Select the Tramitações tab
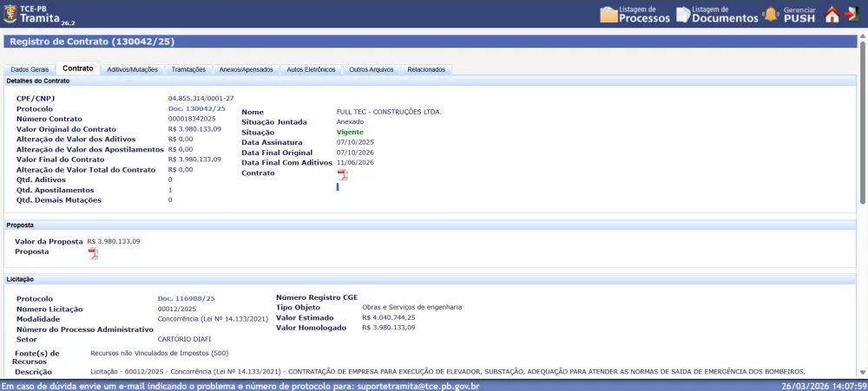 (188, 69)
